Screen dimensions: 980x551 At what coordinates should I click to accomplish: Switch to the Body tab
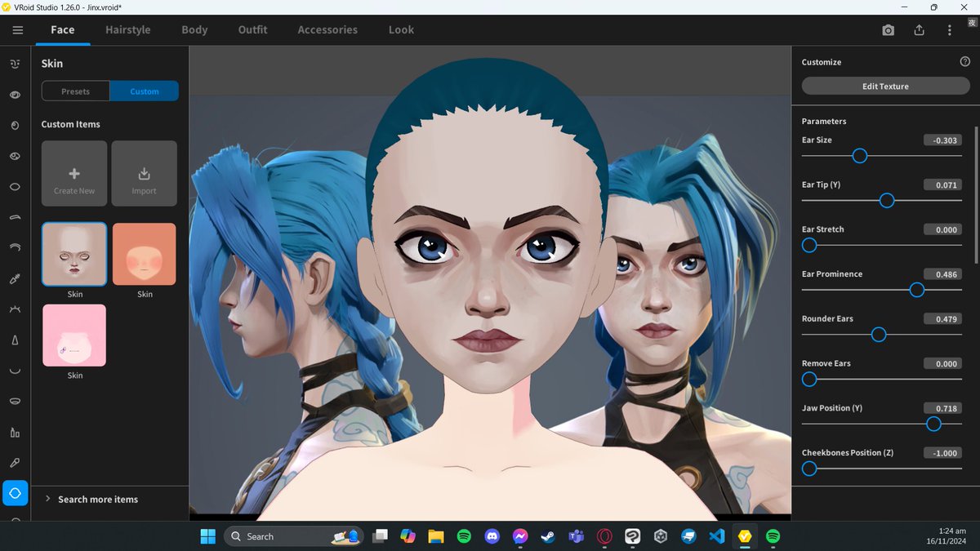coord(194,29)
